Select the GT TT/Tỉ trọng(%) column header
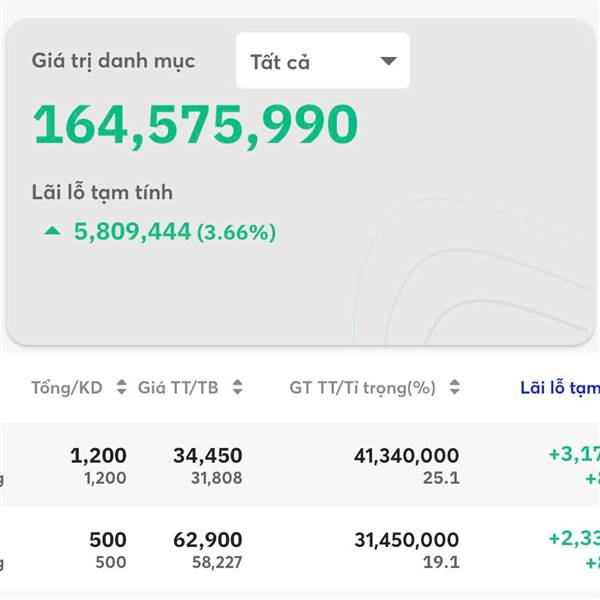 click(x=362, y=388)
